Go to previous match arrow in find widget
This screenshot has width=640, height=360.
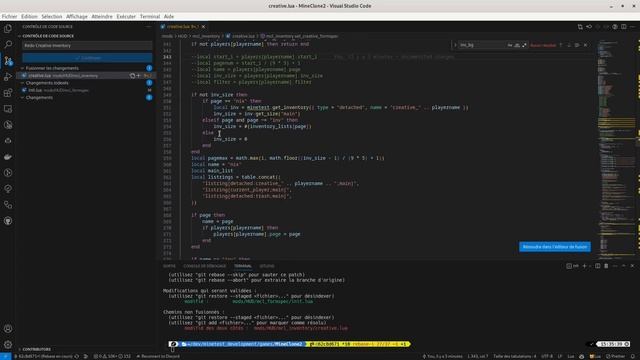coord(561,45)
